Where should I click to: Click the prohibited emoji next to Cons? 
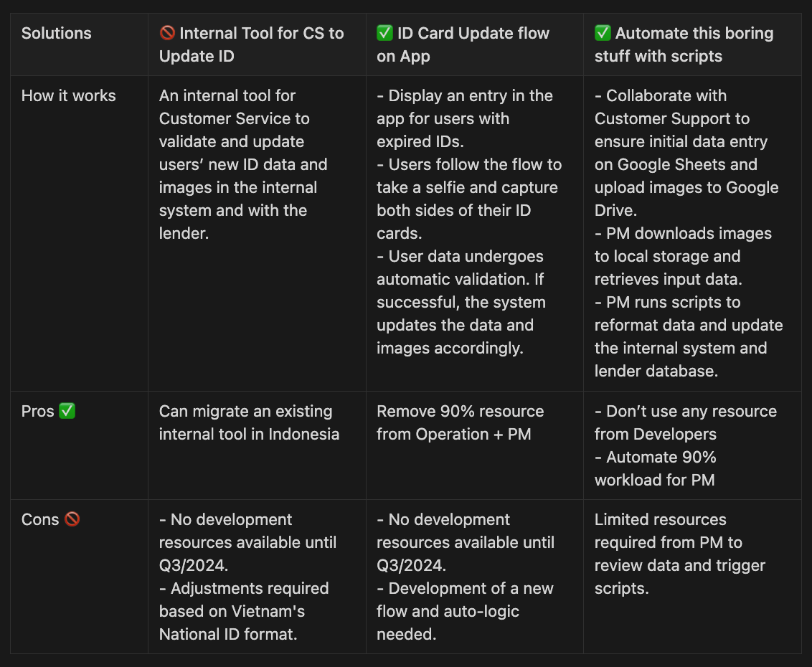72,519
